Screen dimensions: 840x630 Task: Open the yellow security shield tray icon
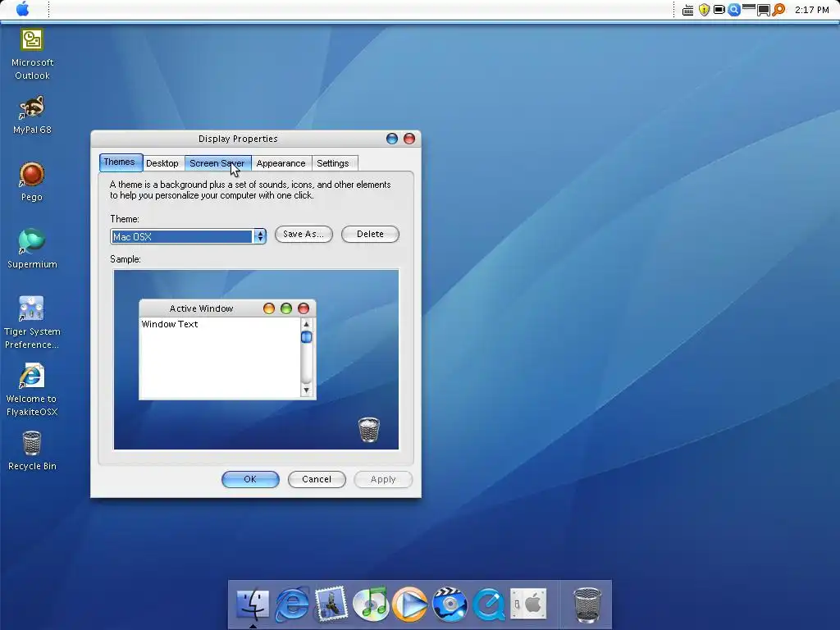point(704,10)
